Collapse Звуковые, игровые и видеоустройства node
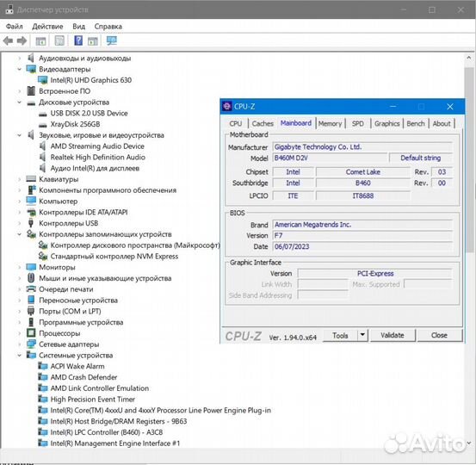The height and width of the screenshot is (465, 476). point(19,135)
